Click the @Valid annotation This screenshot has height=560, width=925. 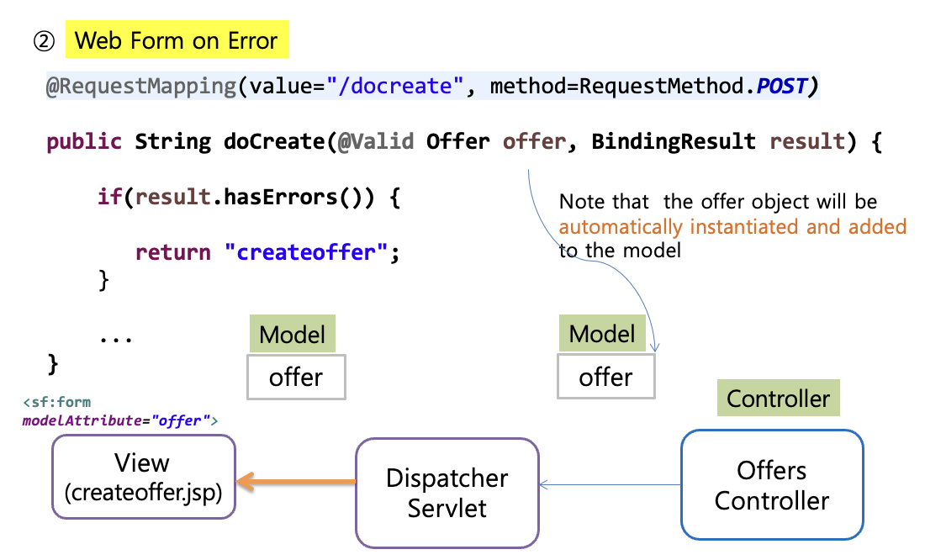(x=376, y=141)
